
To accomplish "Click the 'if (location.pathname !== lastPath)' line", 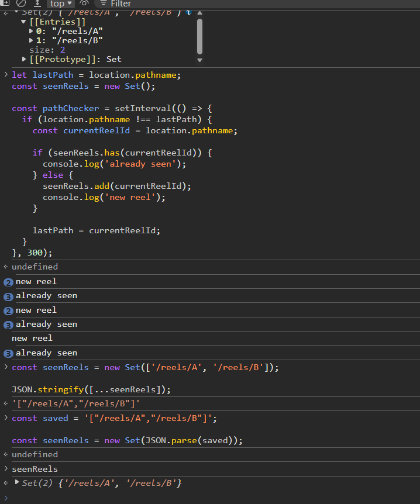I will pyautogui.click(x=117, y=119).
